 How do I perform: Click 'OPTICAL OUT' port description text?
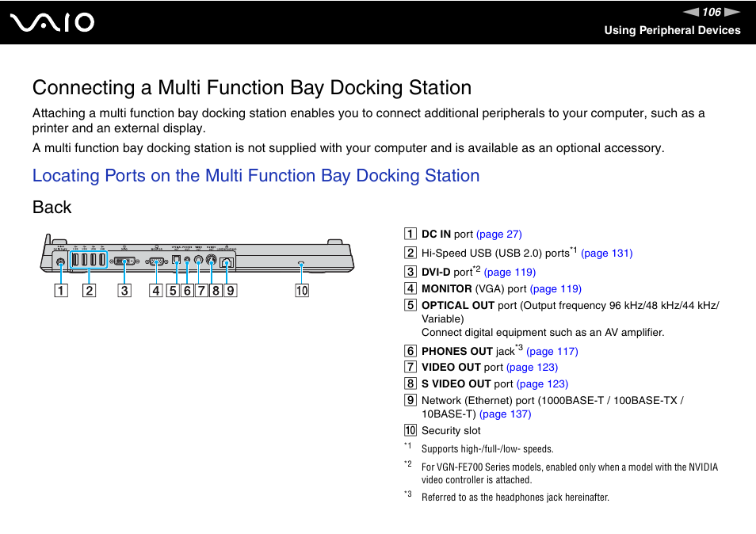(570, 312)
